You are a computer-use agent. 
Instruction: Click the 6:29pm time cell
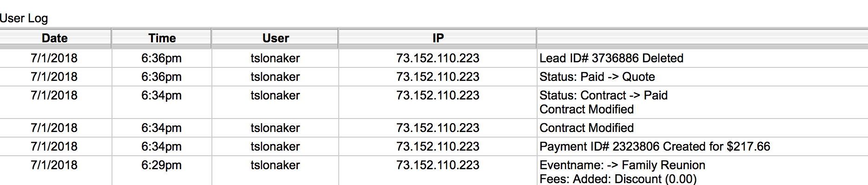(162, 165)
